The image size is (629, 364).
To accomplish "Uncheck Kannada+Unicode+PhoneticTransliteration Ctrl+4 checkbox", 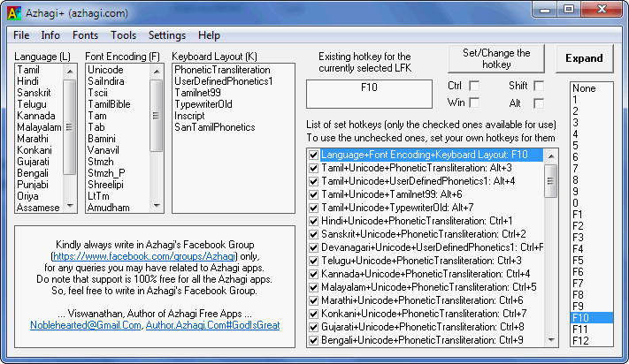I will pyautogui.click(x=314, y=274).
